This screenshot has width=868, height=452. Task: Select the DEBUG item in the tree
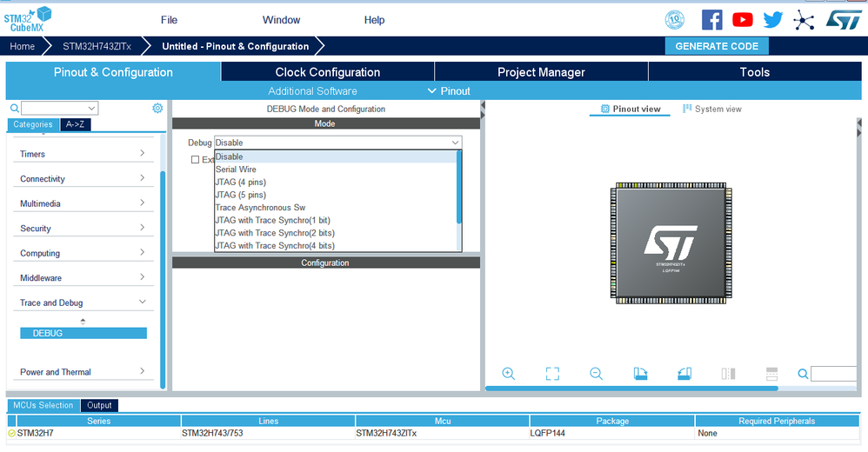click(83, 333)
